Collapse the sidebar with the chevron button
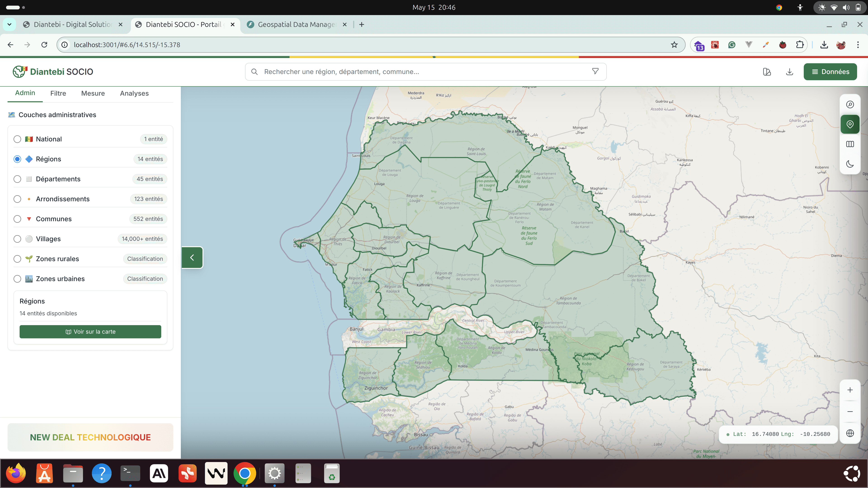This screenshot has width=868, height=488. pos(192,258)
